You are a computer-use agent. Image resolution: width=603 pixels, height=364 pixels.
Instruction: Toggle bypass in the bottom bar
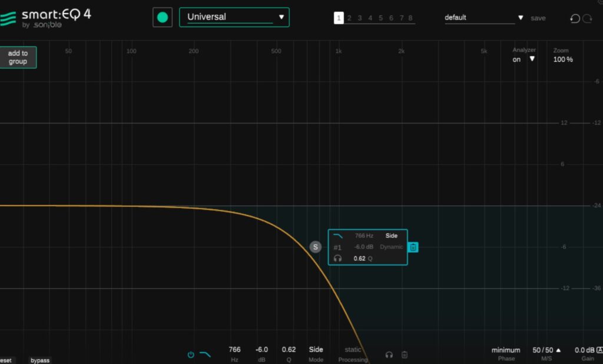click(40, 360)
